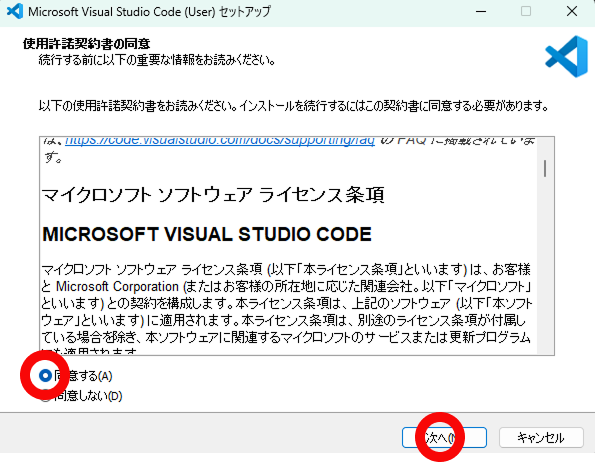Click the 続行する前に以下の重要な情報をお読みください text
Viewport: 595px width, 462px height.
tap(157, 60)
